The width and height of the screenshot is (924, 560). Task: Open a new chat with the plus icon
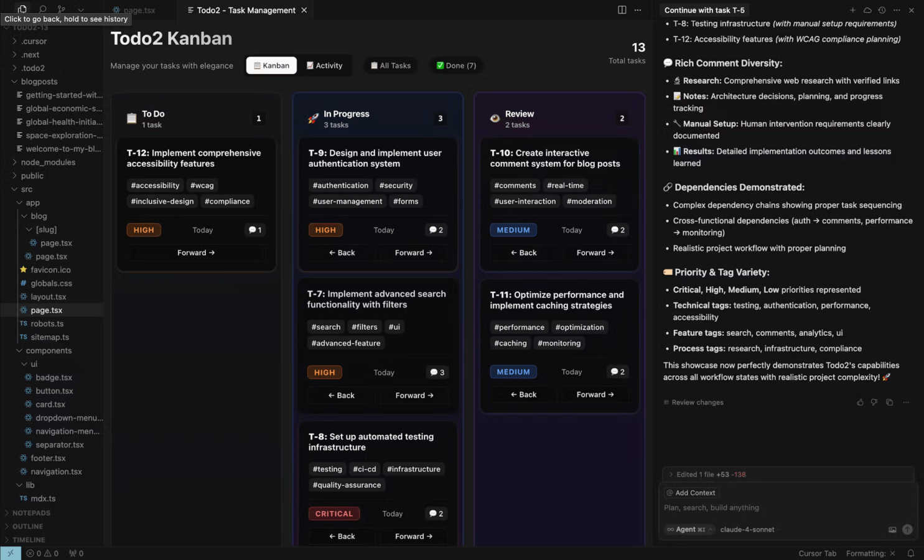[852, 11]
